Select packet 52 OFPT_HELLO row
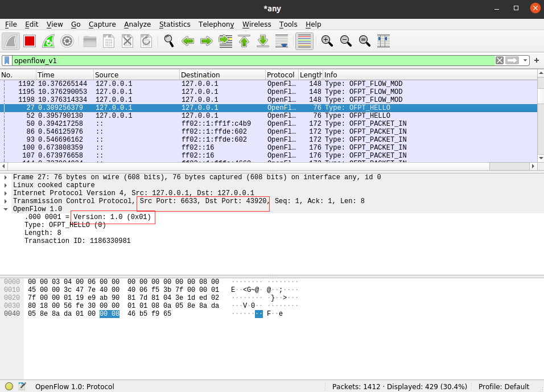Screen dimensions: 544x392 coord(269,115)
